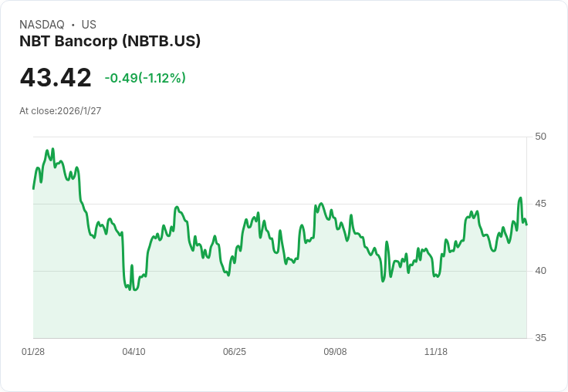Click the At close:2026/1/27 timestamp
The image size is (568, 392).
(60, 111)
